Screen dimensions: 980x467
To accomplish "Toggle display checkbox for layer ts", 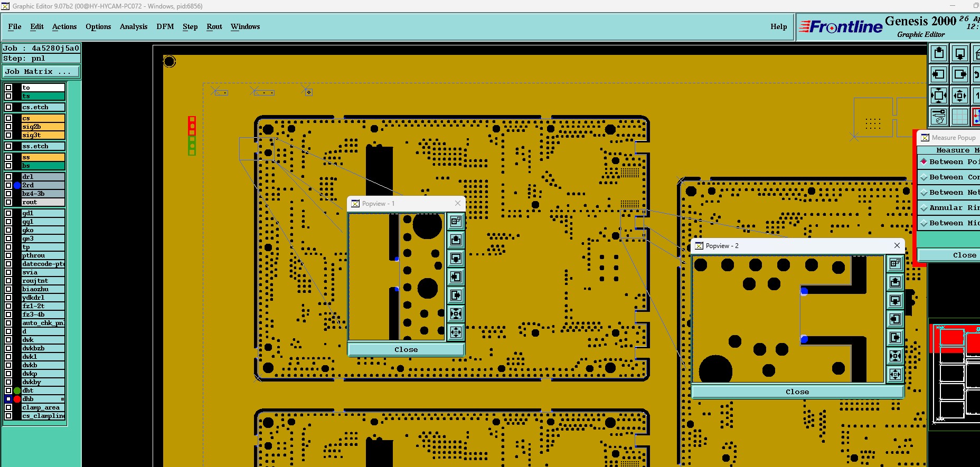I will [8, 96].
